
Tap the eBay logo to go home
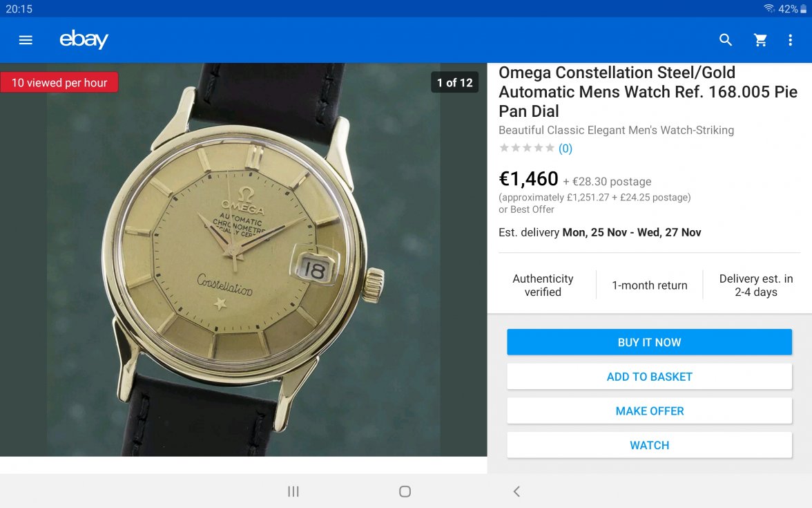pyautogui.click(x=84, y=39)
